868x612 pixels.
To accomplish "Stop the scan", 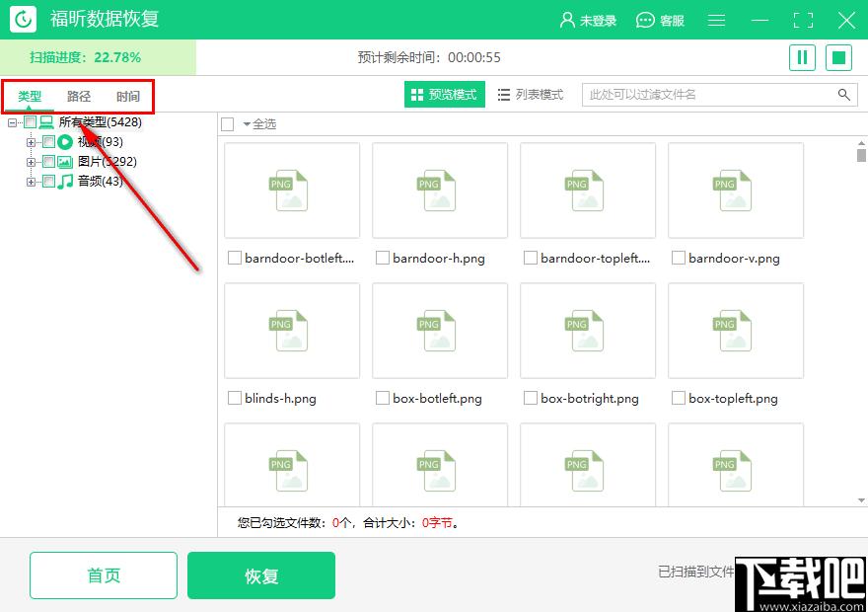I will 838,57.
